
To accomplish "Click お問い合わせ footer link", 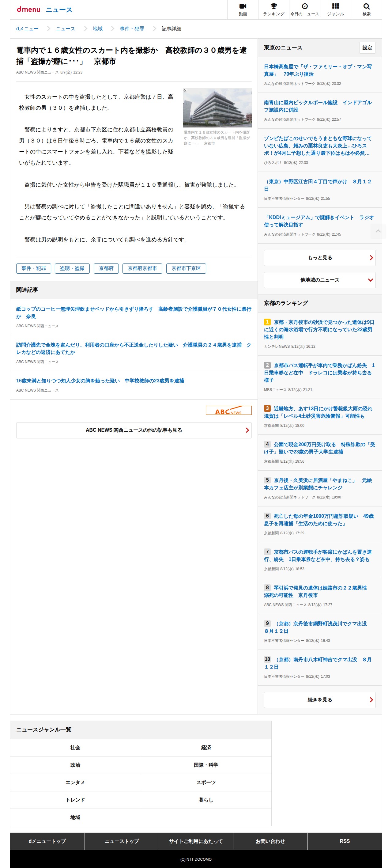I will pos(270,841).
